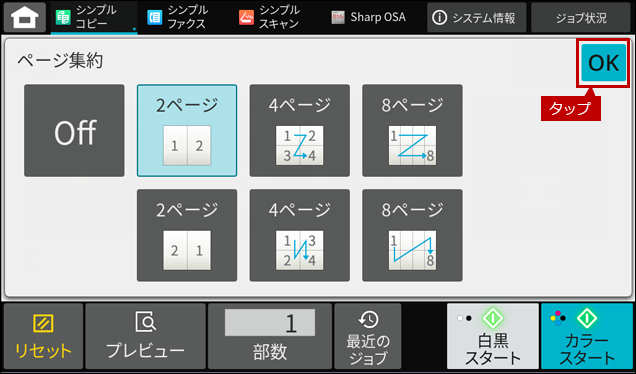Select 2ページ layout ordered 2-1
636x374 pixels.
(x=187, y=235)
